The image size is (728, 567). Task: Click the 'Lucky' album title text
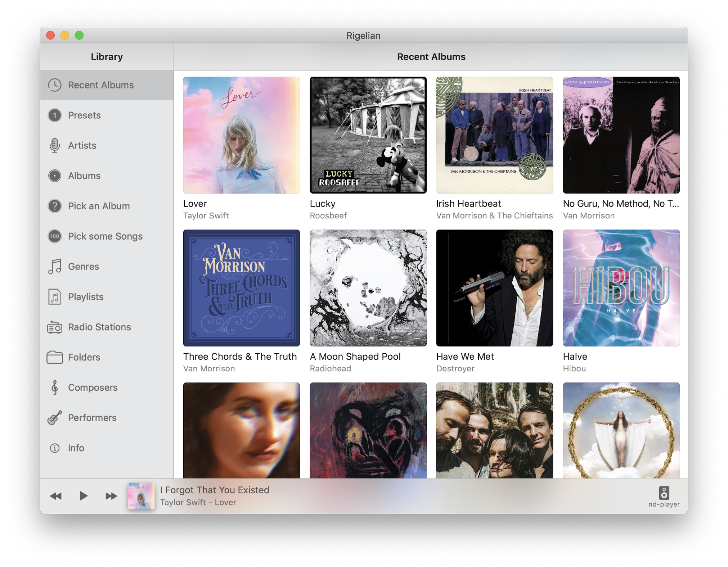pyautogui.click(x=323, y=204)
